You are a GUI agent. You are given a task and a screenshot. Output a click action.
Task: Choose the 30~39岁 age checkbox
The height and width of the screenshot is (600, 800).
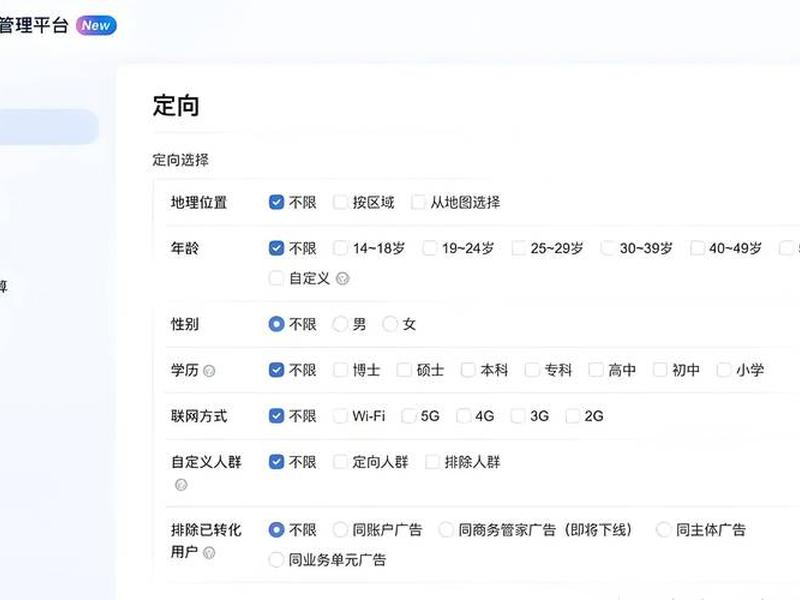click(x=608, y=248)
